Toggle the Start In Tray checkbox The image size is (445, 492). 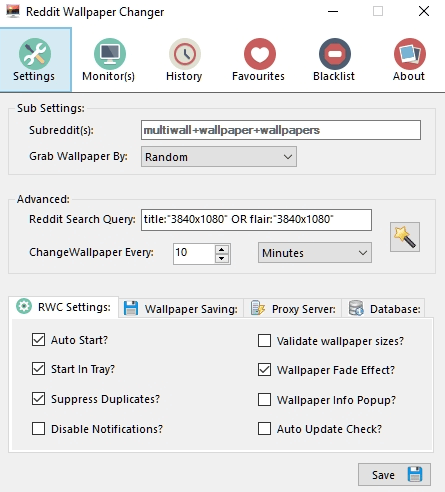pos(39,369)
